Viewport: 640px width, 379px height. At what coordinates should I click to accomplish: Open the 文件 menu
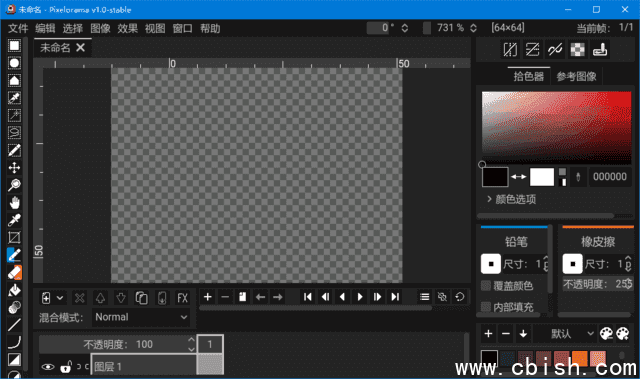(x=18, y=28)
